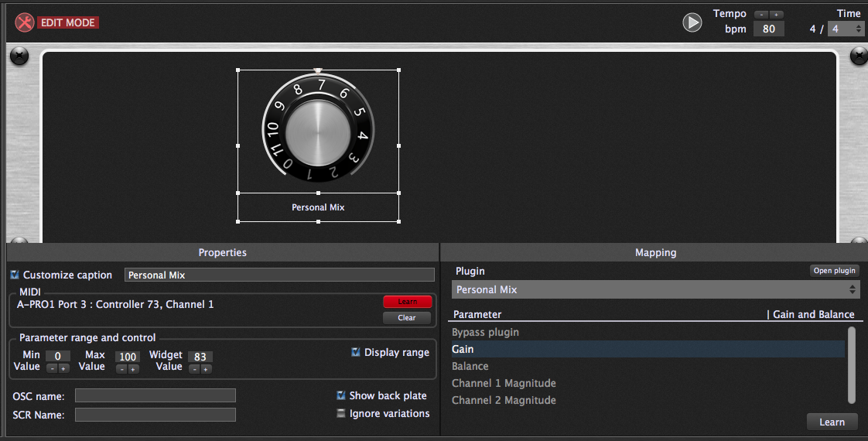Click the parameter list scrollbar
Screen dimensions: 868x441
point(852,365)
